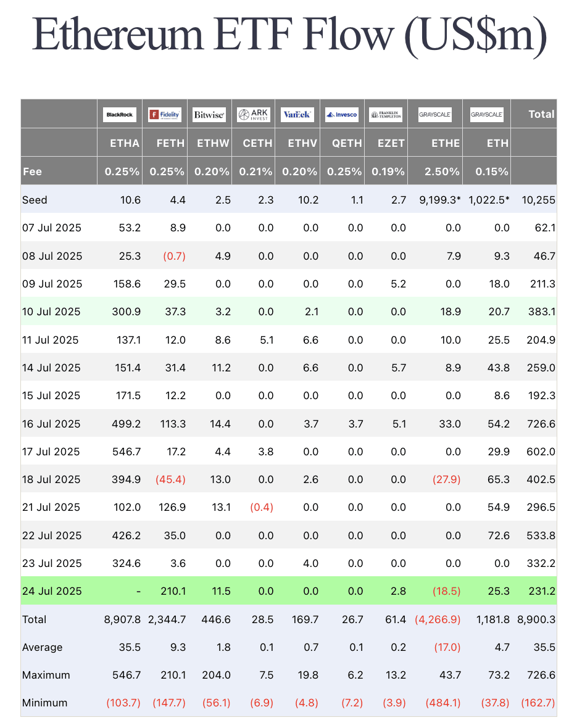Select the 22 Jul 2025 row date

pyautogui.click(x=52, y=536)
